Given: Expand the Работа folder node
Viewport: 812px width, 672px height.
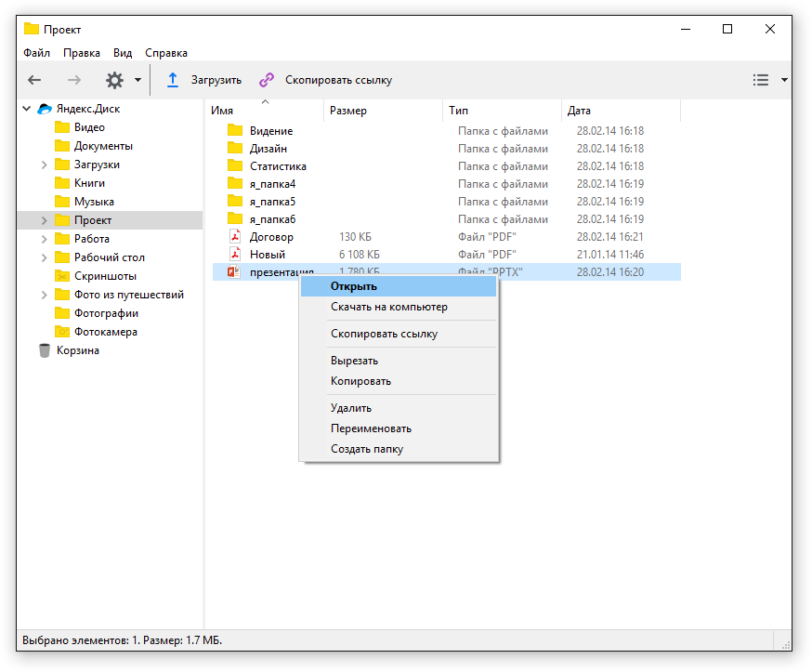Looking at the screenshot, I should click(44, 240).
